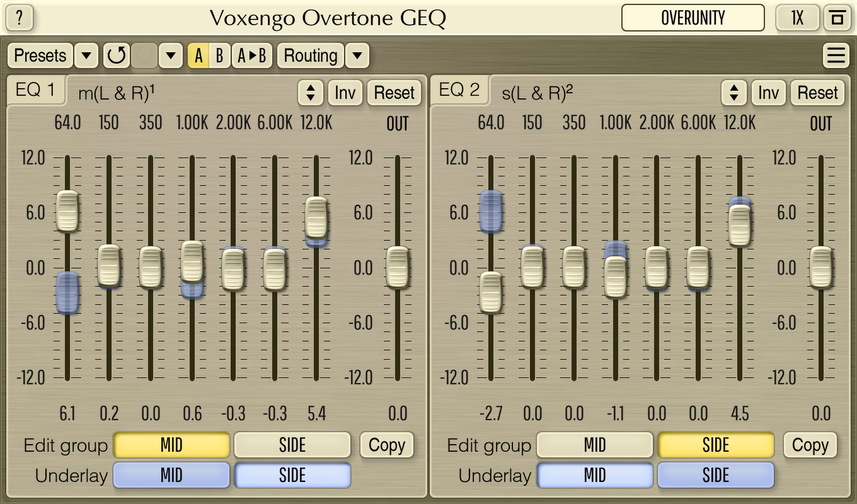Switch to state B

[220, 56]
